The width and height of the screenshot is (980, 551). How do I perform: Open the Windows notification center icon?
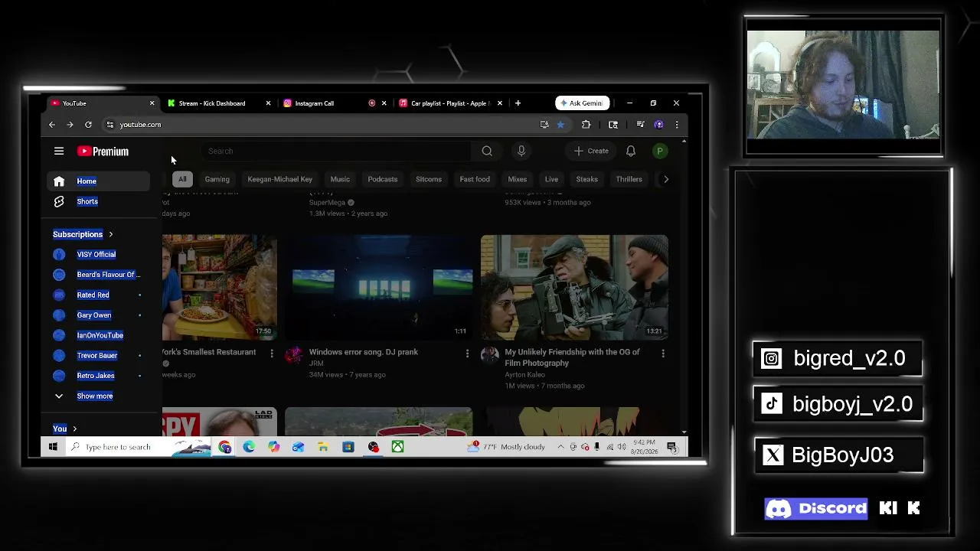(x=671, y=447)
